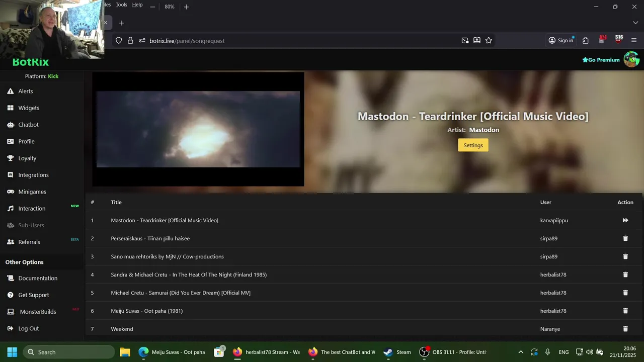Click the User column header
644x362 pixels.
click(546, 202)
